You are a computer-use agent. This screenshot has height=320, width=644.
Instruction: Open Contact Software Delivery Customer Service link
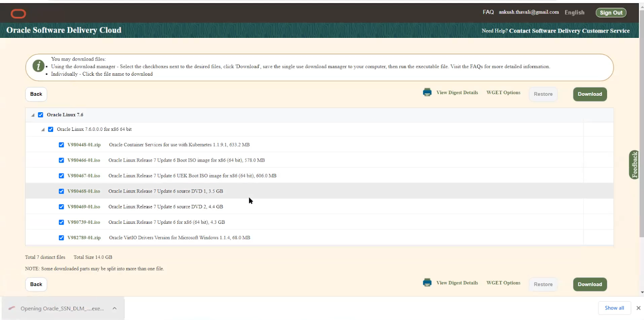click(569, 31)
